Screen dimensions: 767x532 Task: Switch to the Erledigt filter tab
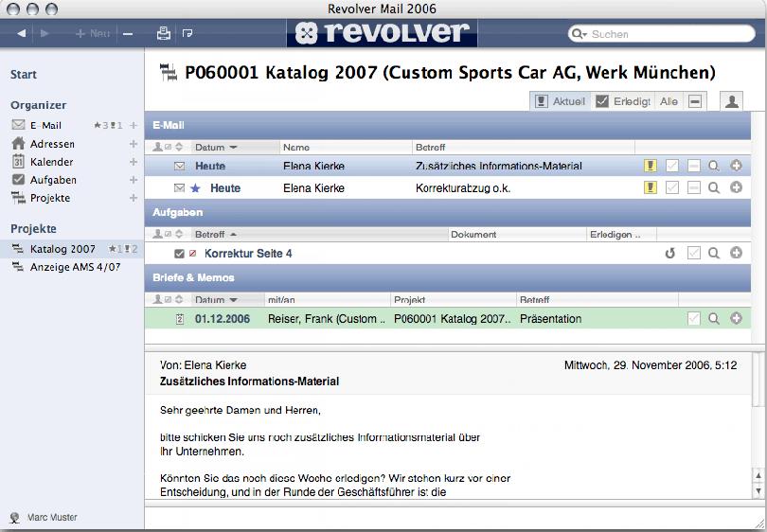click(x=623, y=101)
